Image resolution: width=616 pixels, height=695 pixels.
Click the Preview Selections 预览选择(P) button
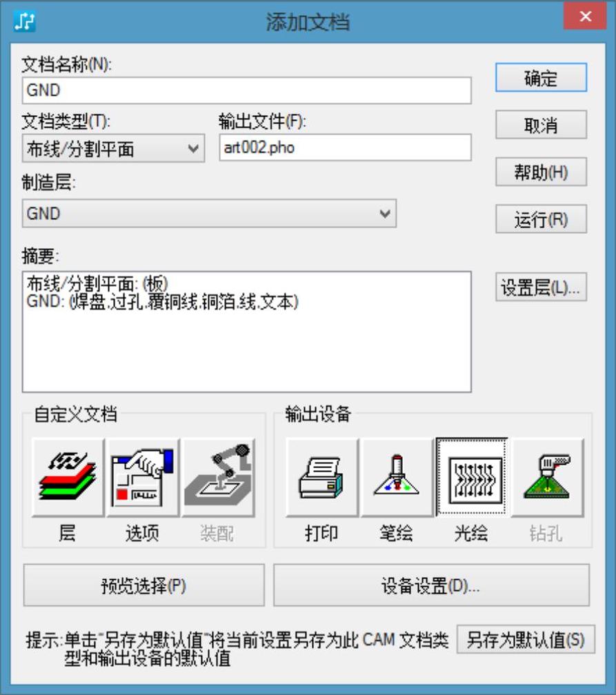click(x=143, y=585)
